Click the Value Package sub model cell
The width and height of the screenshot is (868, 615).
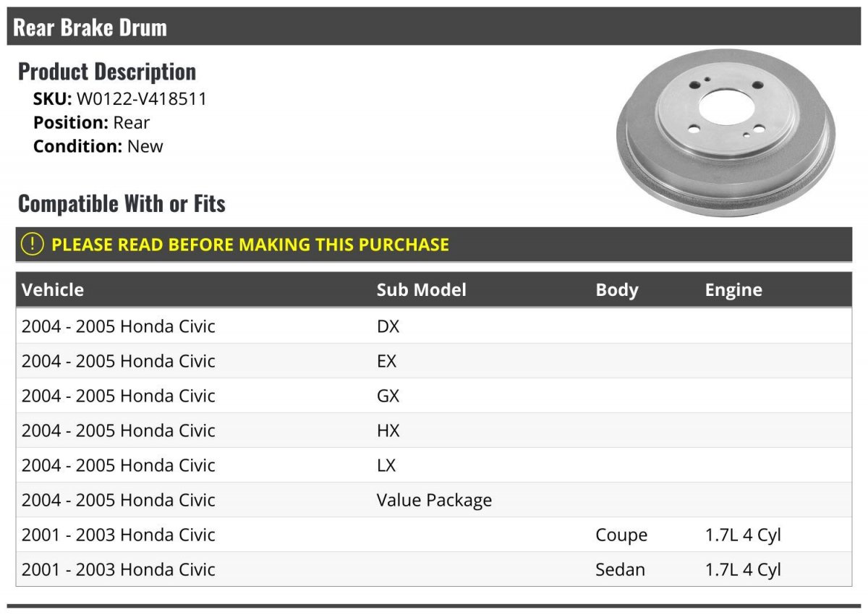(x=435, y=500)
